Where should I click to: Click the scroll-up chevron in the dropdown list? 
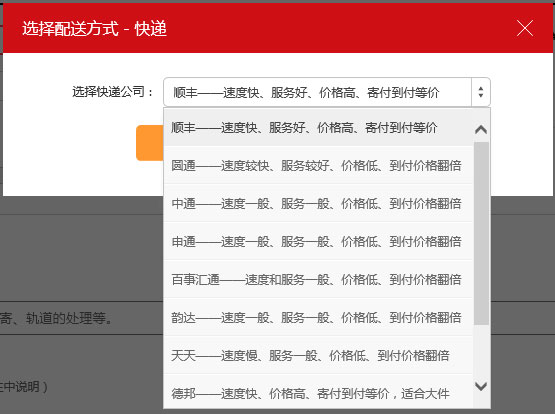(x=481, y=130)
